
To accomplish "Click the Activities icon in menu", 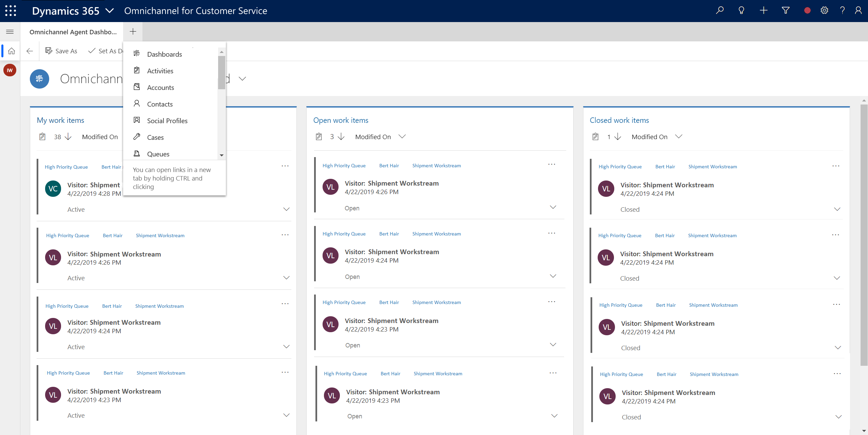I will pyautogui.click(x=136, y=71).
